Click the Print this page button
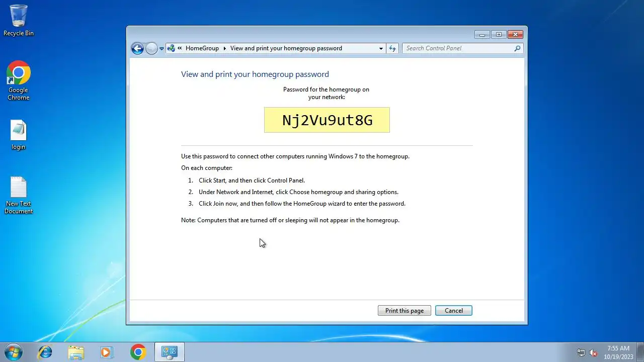Image resolution: width=644 pixels, height=362 pixels. 405,311
